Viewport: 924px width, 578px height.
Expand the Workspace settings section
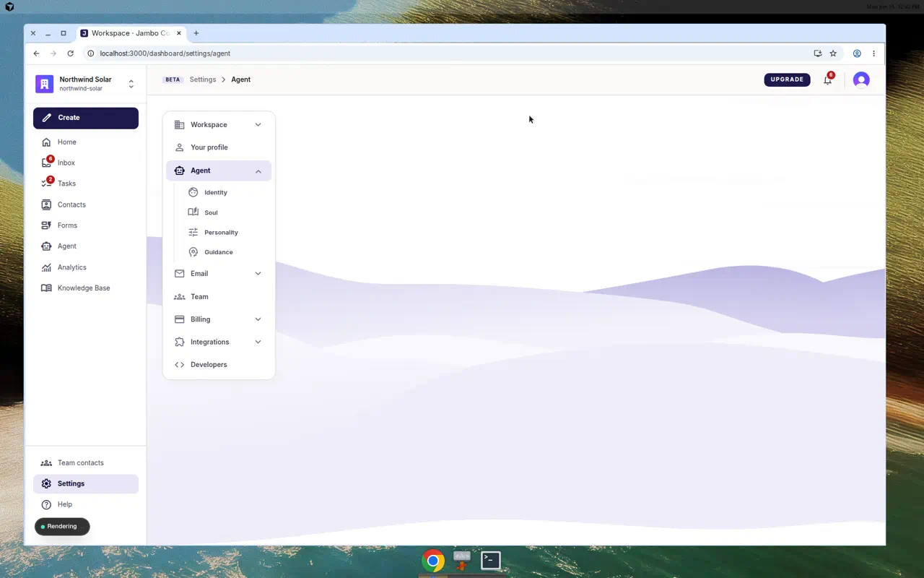point(219,124)
